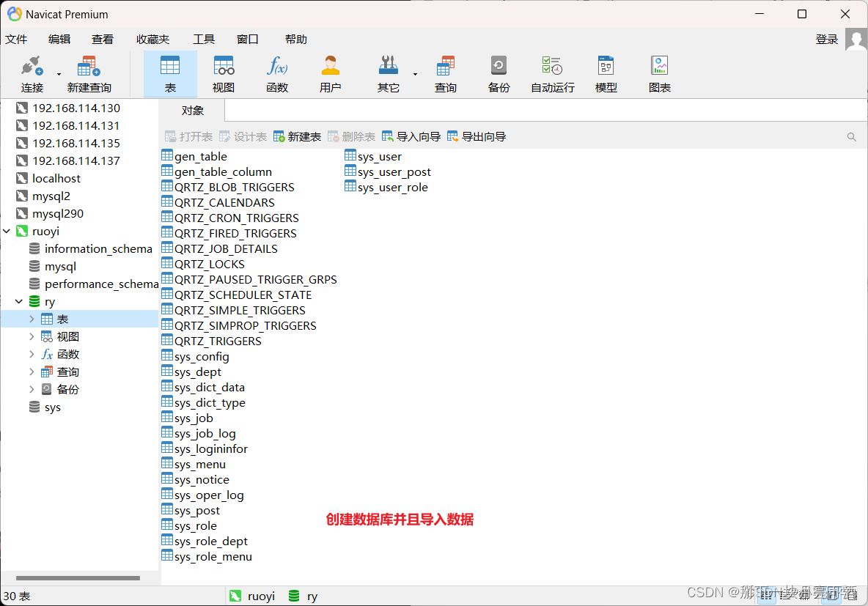Screen dimensions: 868x606
Task: Open the Charts (图表) toolbar icon
Action: click(660, 74)
